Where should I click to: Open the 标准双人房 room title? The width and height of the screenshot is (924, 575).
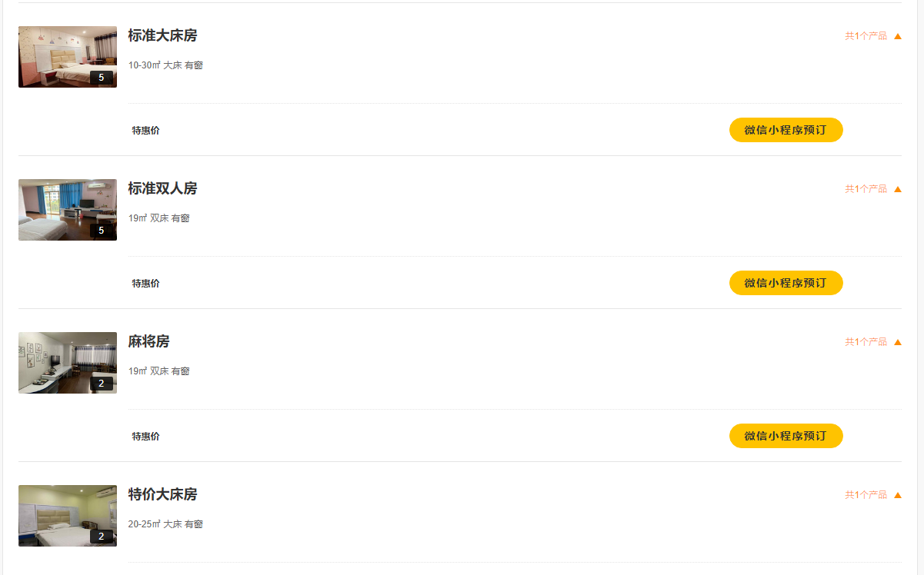pos(162,188)
